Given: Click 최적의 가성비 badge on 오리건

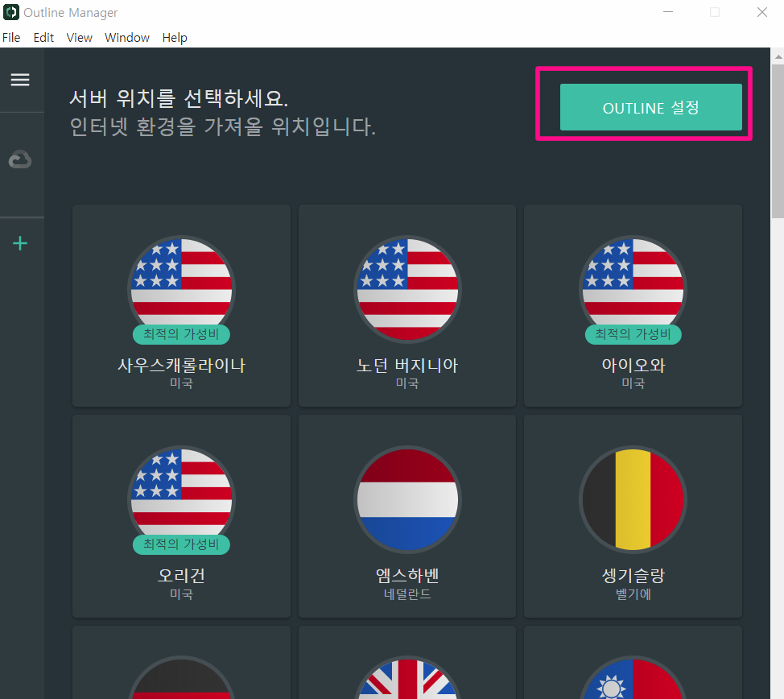Looking at the screenshot, I should (181, 544).
